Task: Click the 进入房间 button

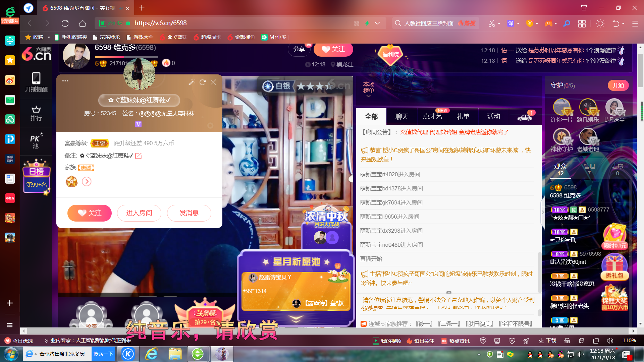Action: pyautogui.click(x=139, y=213)
